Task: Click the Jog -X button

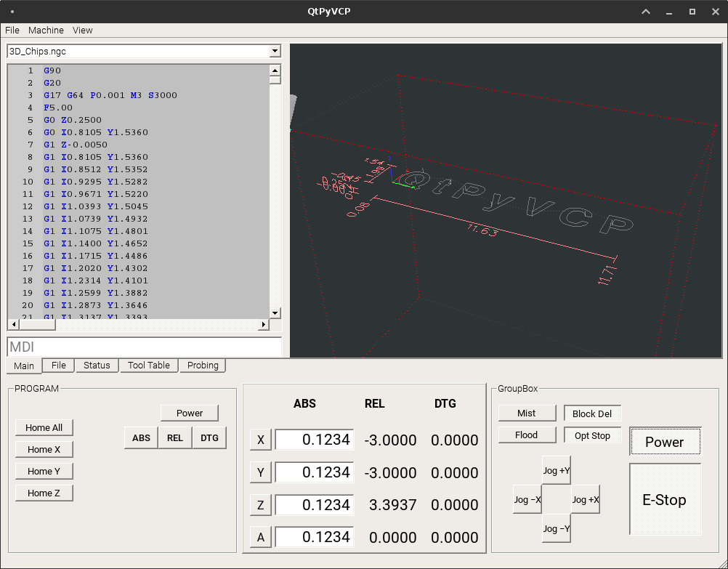Action: [527, 500]
